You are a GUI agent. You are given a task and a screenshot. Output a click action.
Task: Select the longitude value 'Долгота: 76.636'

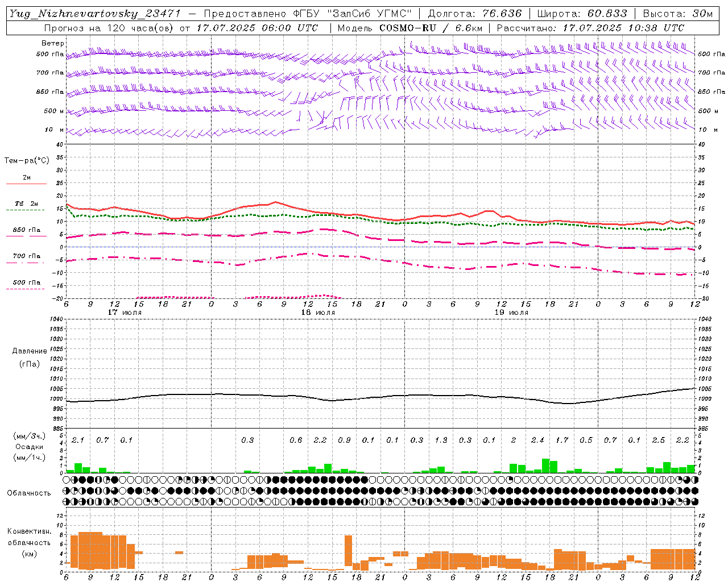pos(475,14)
